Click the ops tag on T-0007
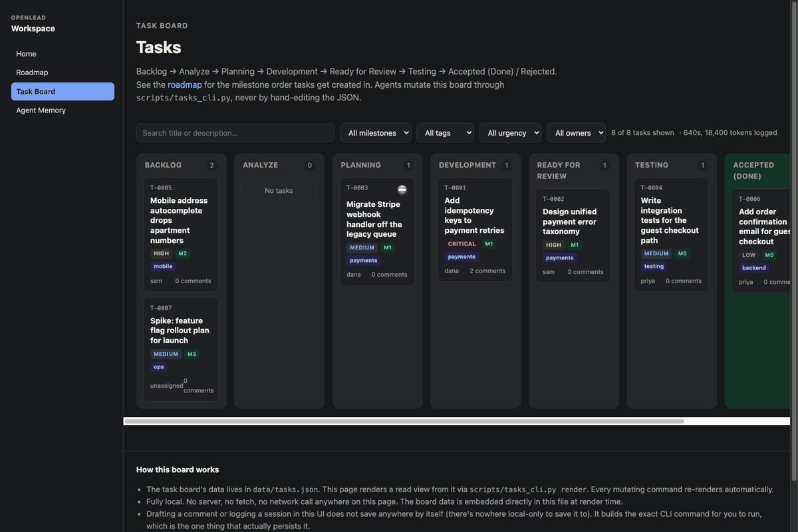This screenshot has width=798, height=532. pyautogui.click(x=158, y=366)
